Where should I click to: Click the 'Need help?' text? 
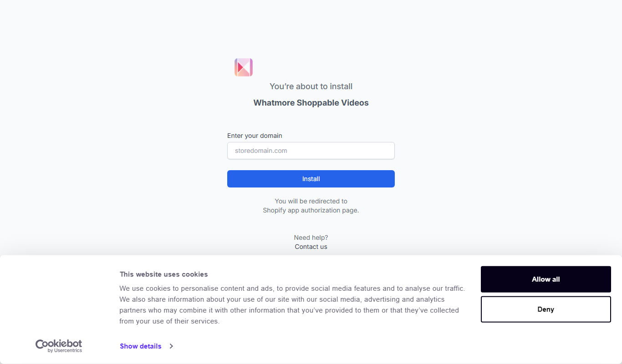coord(311,238)
